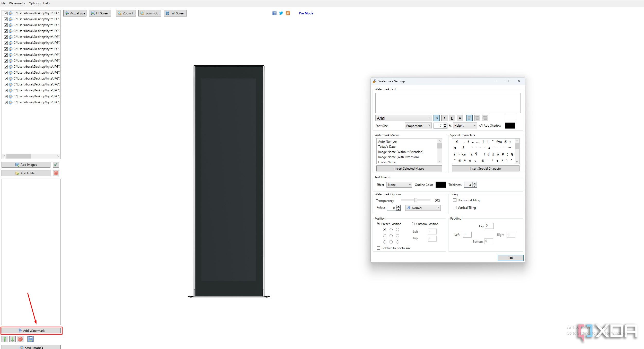
Task: Increase the font size percent spinner
Action: [x=445, y=124]
